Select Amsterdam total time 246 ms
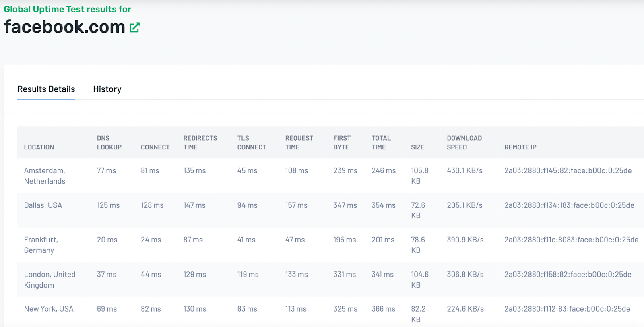The image size is (644, 327). click(384, 171)
